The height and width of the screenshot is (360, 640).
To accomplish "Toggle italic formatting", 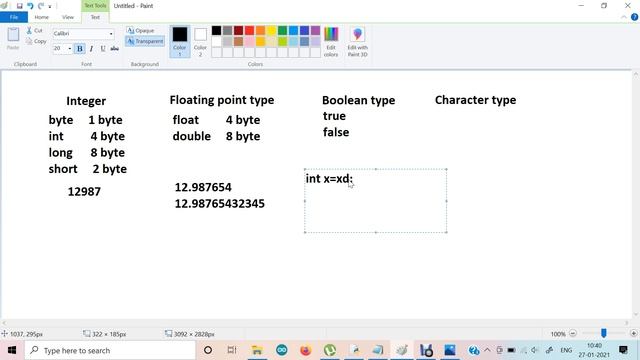I will (91, 49).
